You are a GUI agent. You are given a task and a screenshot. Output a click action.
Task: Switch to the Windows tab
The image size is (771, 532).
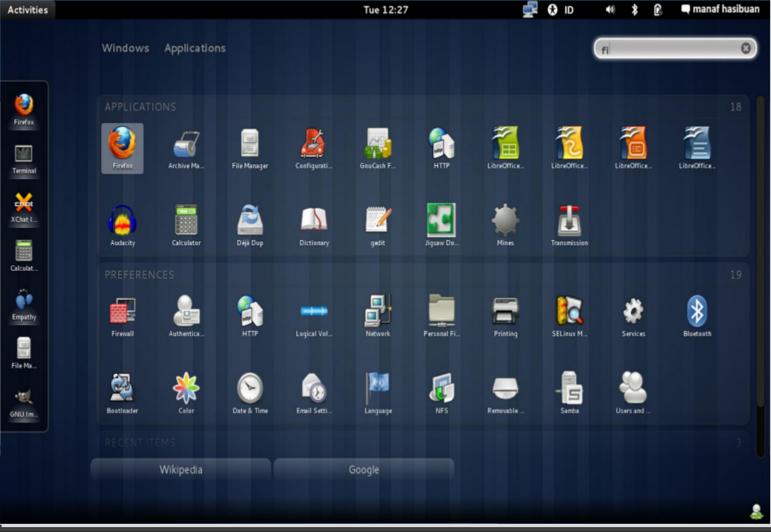pos(125,48)
